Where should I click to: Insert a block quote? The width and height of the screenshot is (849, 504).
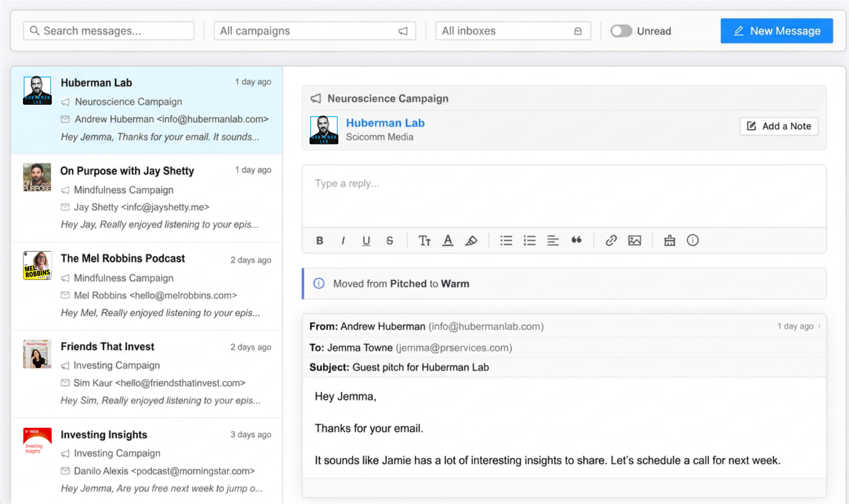coord(576,240)
